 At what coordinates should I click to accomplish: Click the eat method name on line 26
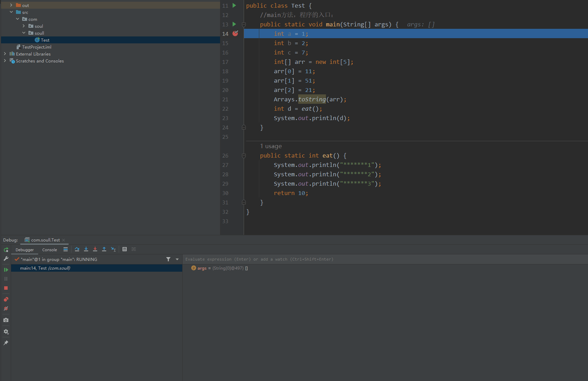tap(328, 156)
